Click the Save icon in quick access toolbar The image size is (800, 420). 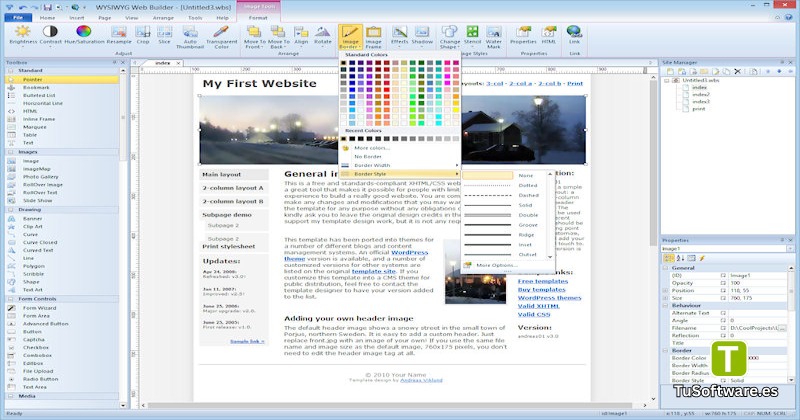(x=47, y=7)
